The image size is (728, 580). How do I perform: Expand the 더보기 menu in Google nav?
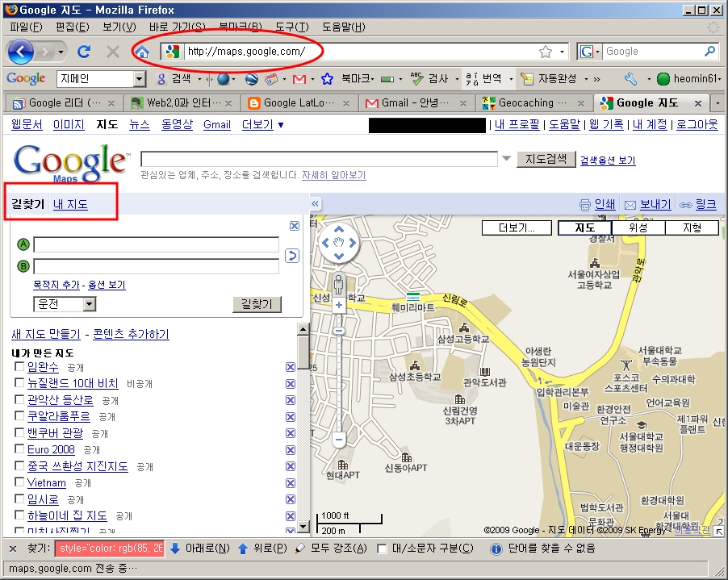(263, 124)
